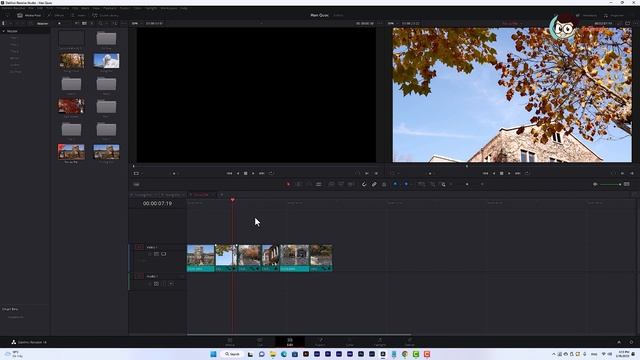Open source viewer zoom percentage dropdown
Image resolution: width=640 pixels, height=360 pixels.
click(136, 23)
